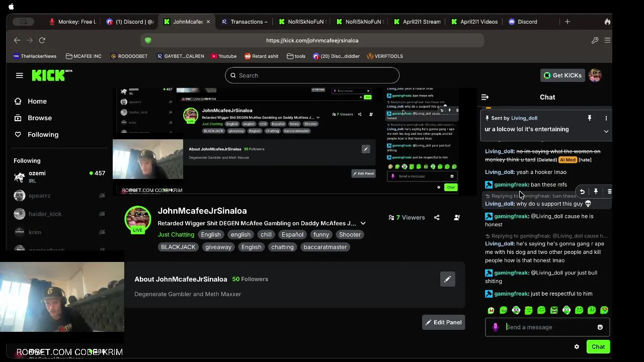644x362 pixels.
Task: Click the Just Chatting category link
Action: pos(176,235)
